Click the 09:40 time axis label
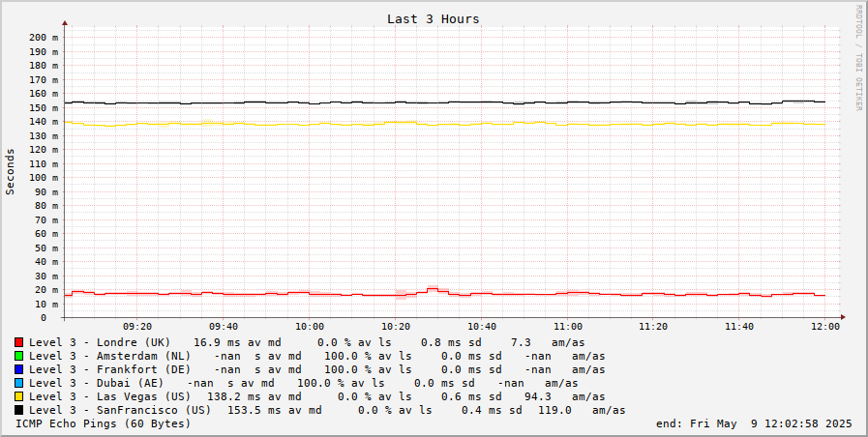868x437 pixels. click(x=224, y=327)
